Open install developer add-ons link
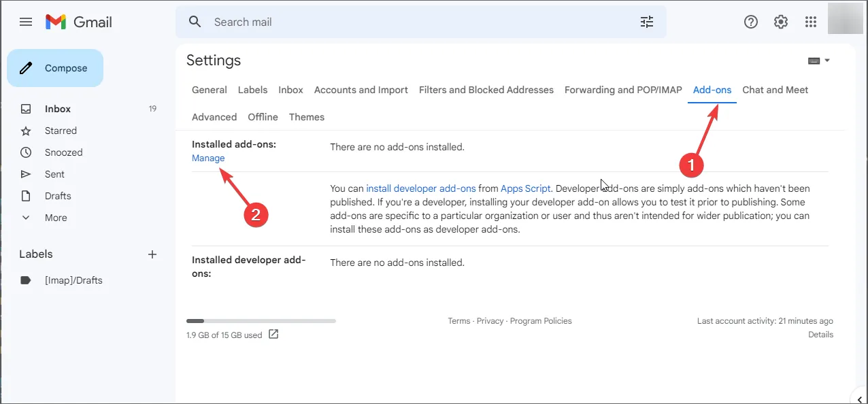Viewport: 868px width, 404px height. point(420,188)
